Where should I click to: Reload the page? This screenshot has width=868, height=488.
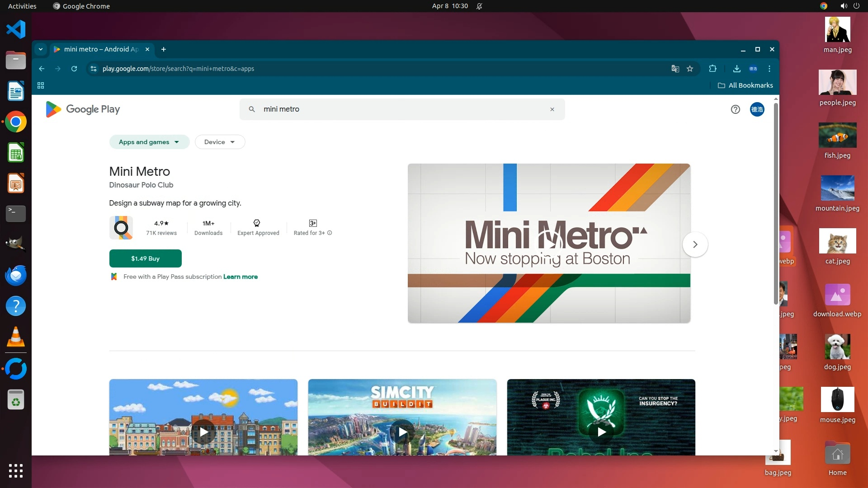74,69
